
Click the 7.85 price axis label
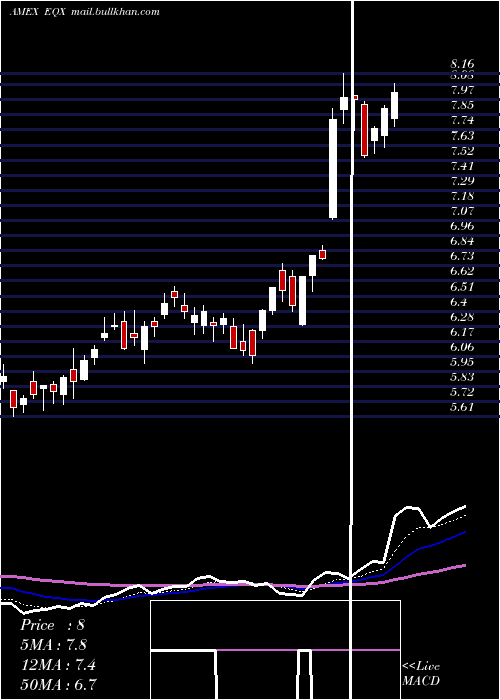(462, 105)
